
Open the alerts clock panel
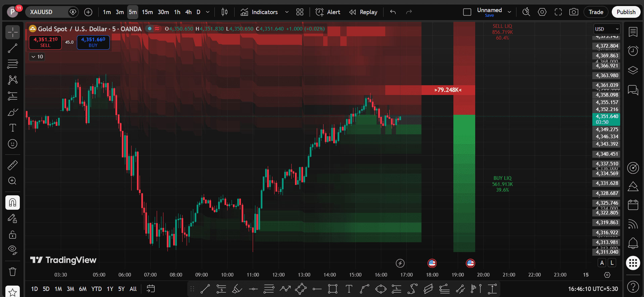click(x=633, y=51)
